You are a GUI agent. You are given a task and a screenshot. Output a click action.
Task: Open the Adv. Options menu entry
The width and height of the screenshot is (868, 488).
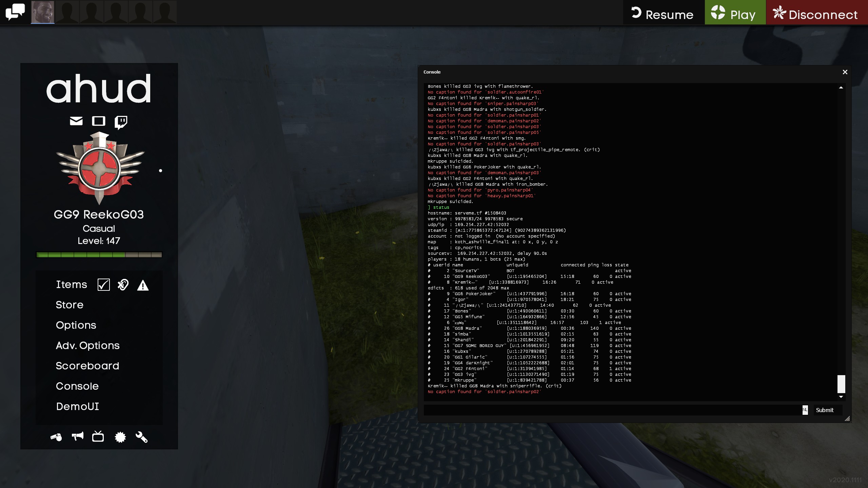click(87, 345)
